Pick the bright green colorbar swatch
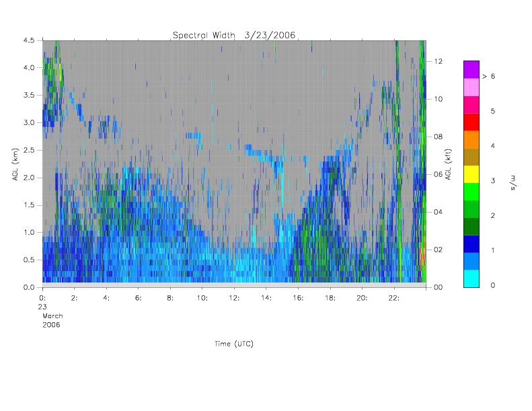 point(471,192)
